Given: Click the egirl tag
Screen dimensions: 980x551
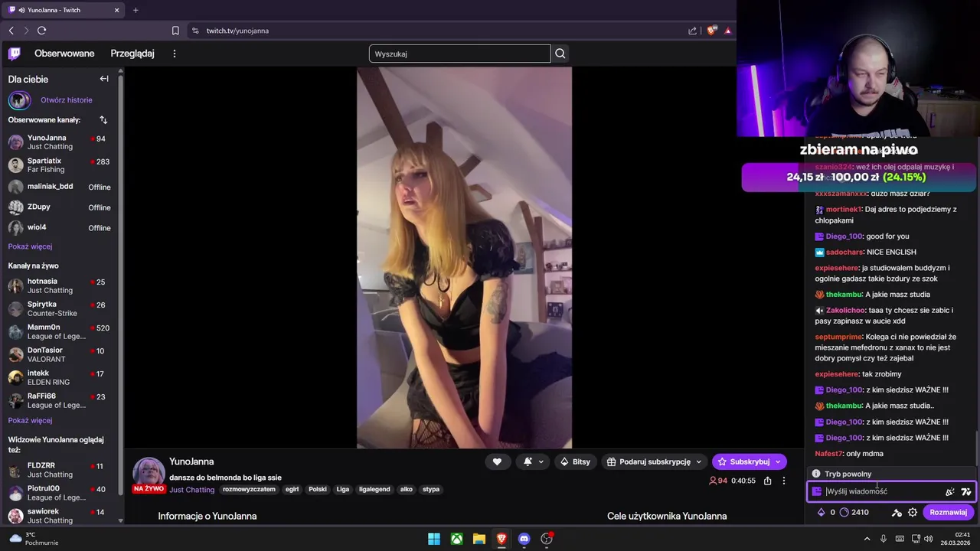Looking at the screenshot, I should pos(292,489).
